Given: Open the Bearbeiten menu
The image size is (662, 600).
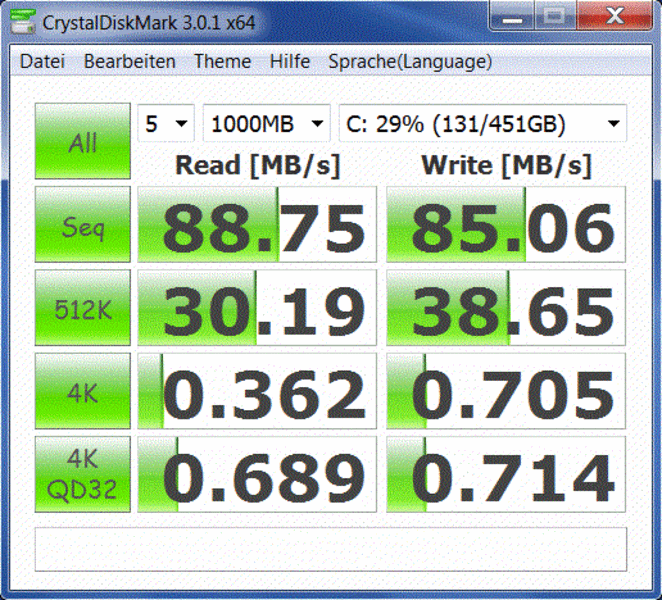Looking at the screenshot, I should point(130,62).
